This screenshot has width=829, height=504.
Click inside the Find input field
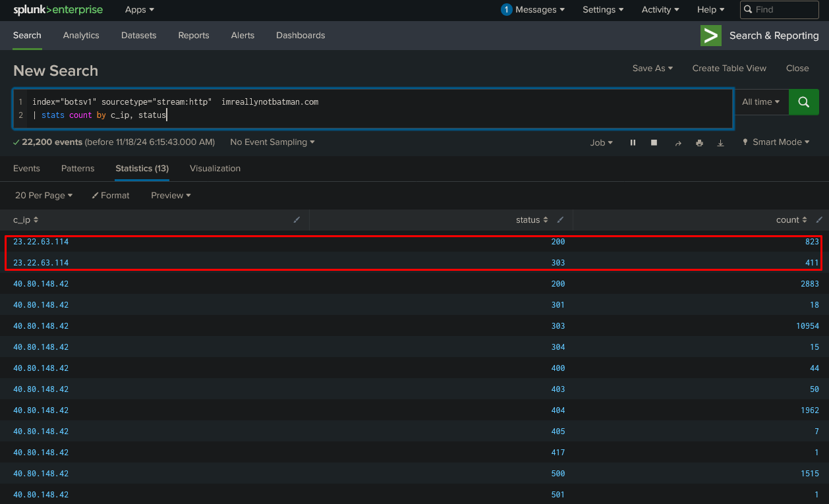tap(784, 10)
